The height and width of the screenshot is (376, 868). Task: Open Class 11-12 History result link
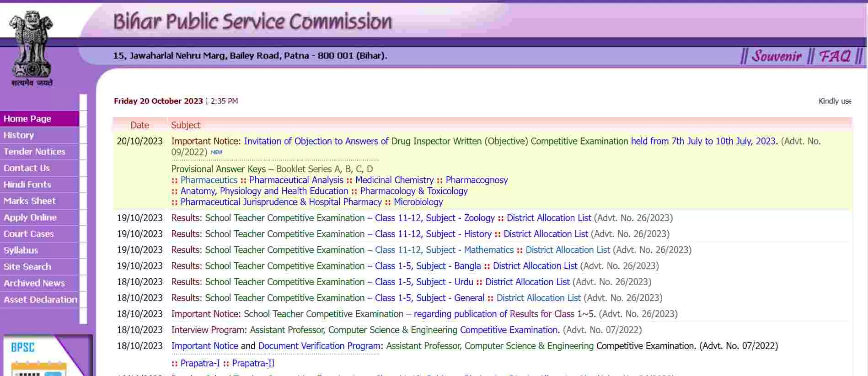point(433,234)
